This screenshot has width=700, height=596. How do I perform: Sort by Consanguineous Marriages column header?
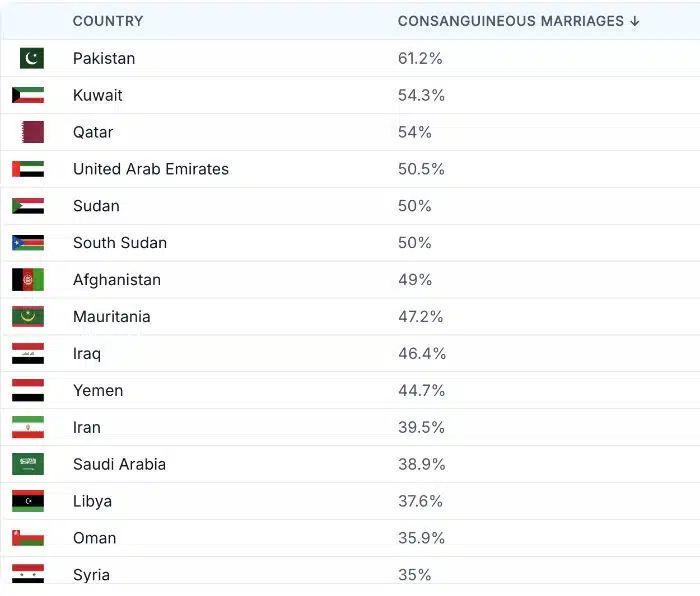[510, 21]
